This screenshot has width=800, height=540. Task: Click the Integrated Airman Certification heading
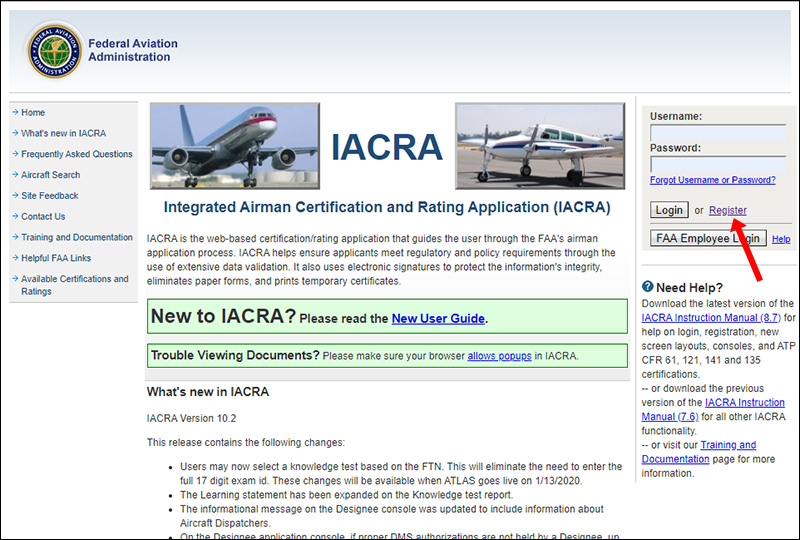tap(387, 207)
